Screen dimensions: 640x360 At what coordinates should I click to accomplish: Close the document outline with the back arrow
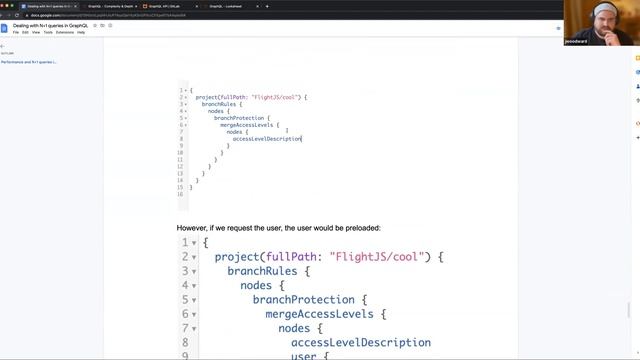(x=2, y=46)
